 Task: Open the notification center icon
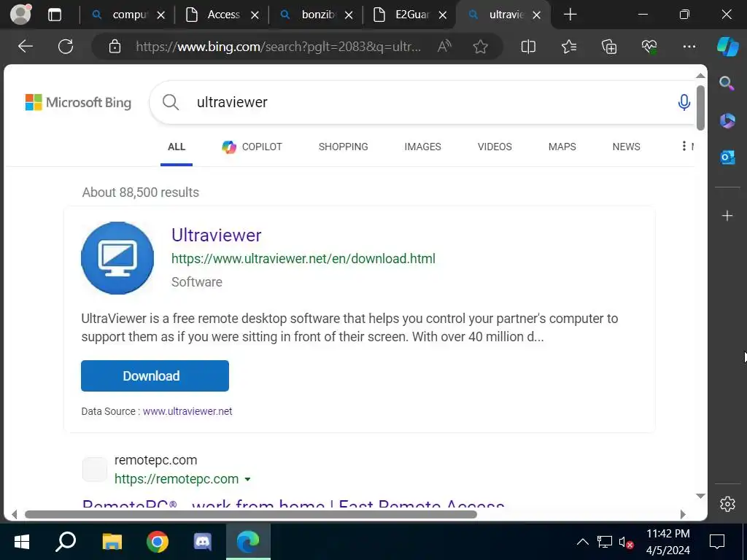pyautogui.click(x=716, y=542)
